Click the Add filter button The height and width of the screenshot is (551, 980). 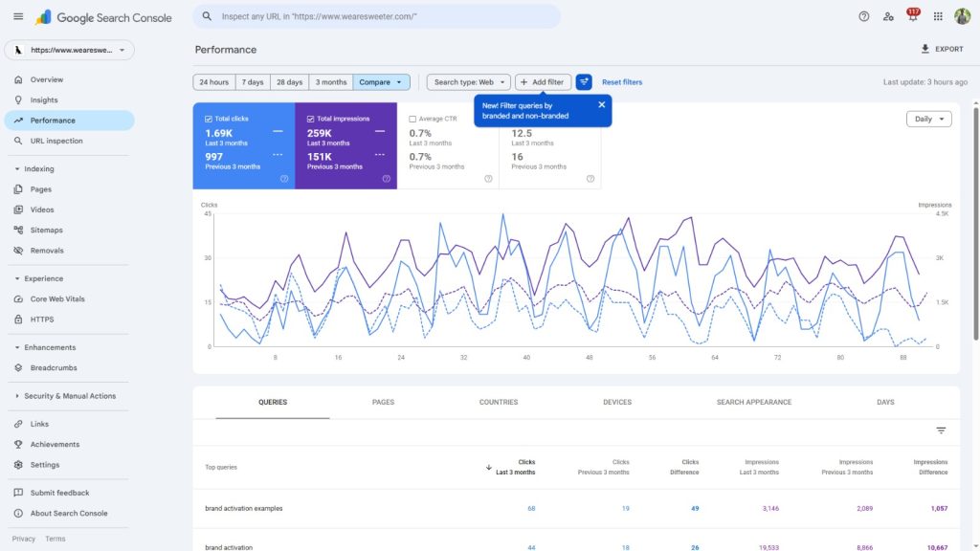pos(542,82)
